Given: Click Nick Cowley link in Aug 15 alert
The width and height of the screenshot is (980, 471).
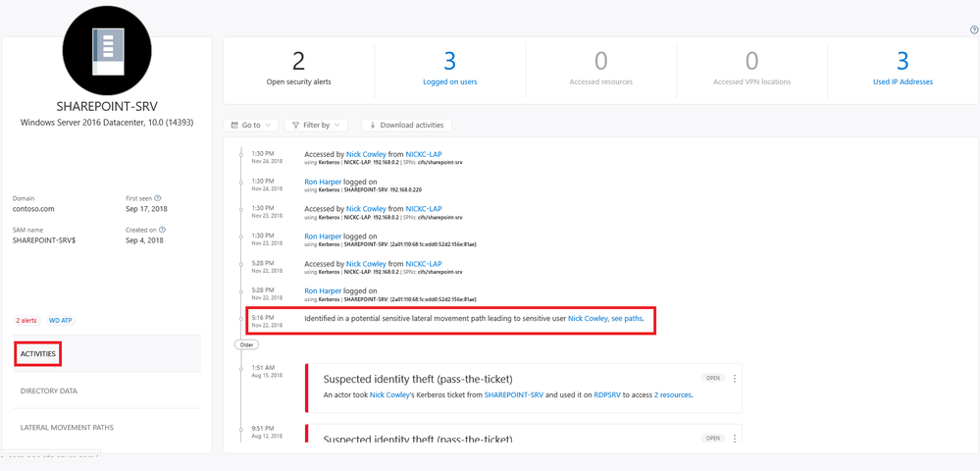Looking at the screenshot, I should pyautogui.click(x=390, y=395).
